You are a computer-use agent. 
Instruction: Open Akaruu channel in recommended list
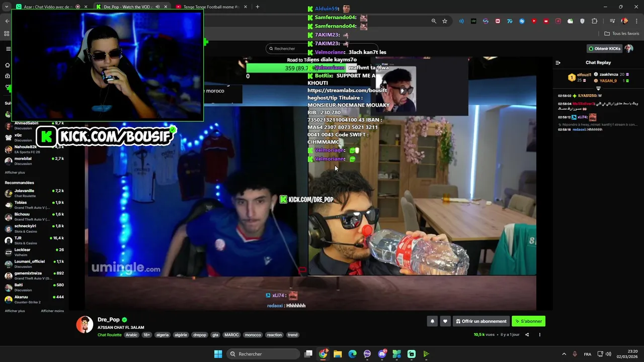point(34,299)
